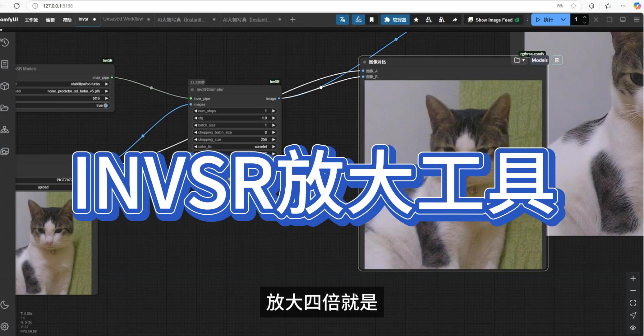Viewport: 644px width, 336px height.
Task: Click the Models button
Action: point(539,60)
